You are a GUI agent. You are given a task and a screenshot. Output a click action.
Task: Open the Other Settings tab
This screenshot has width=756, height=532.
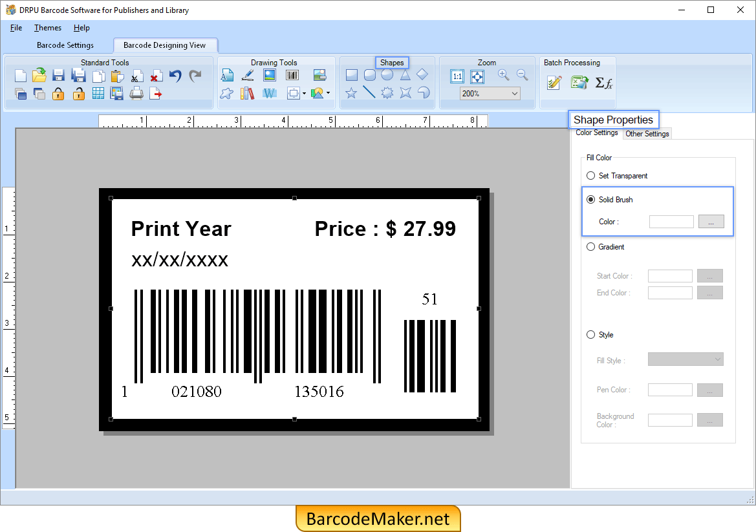click(x=647, y=134)
